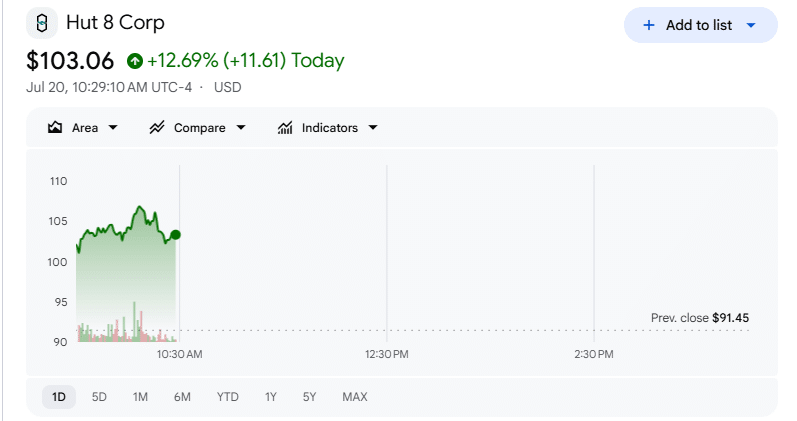
Task: Open the Add to list dropdown caret
Action: point(751,25)
